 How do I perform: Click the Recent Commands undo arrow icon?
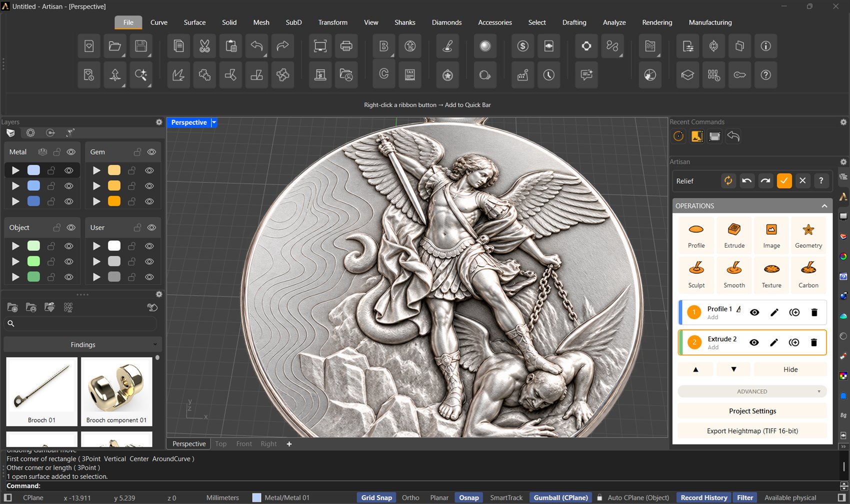733,136
